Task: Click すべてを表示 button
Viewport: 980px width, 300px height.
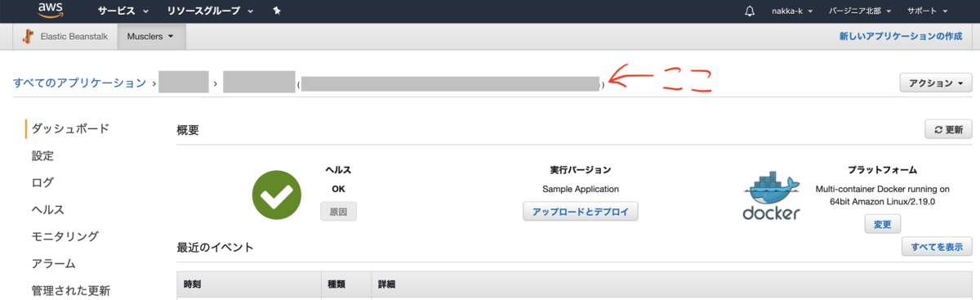Action: pos(937,247)
